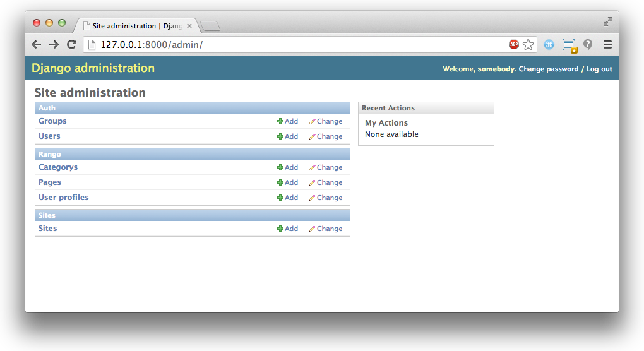
Task: Click the screen capture extension icon
Action: tap(569, 45)
